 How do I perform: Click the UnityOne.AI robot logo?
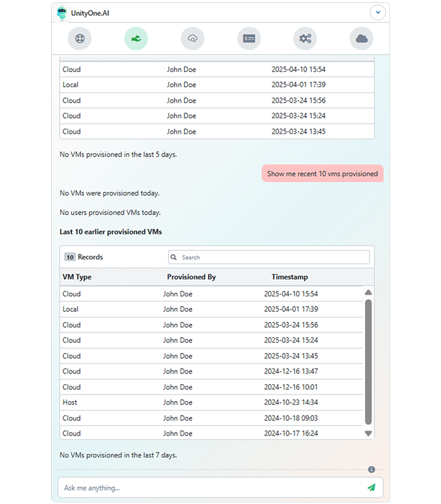click(x=62, y=13)
